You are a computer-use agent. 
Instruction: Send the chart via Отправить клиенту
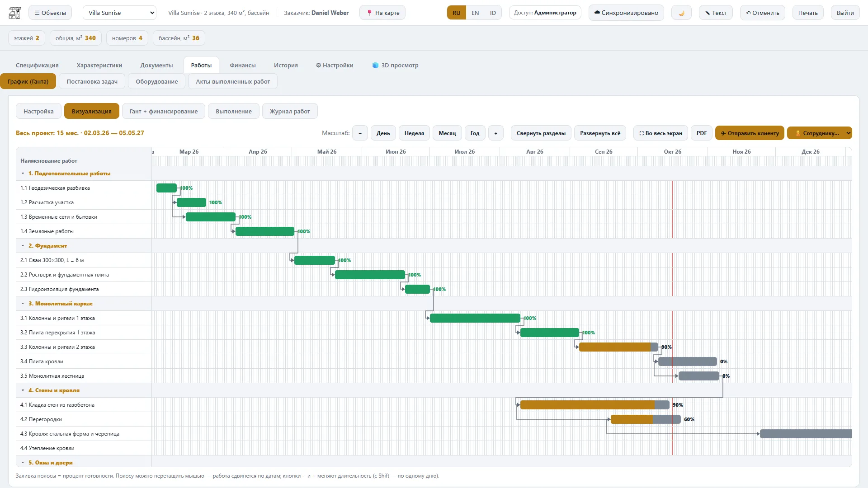tap(750, 133)
